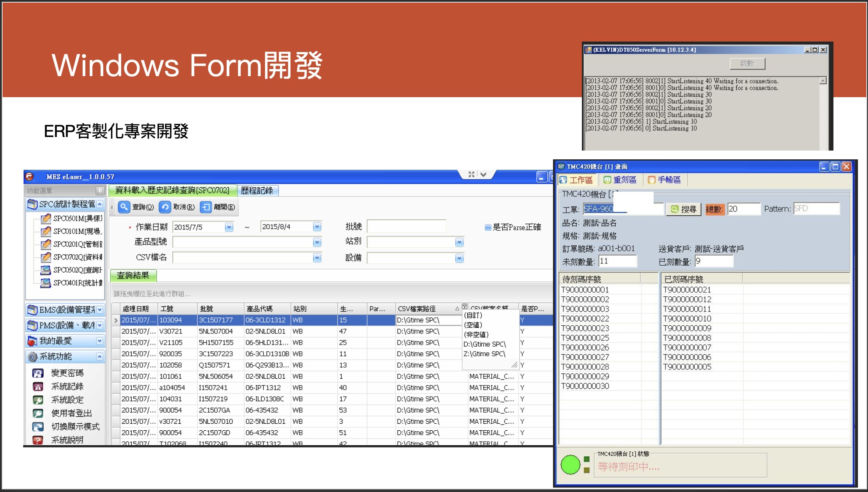Collapse the SPC統計製程管理 section
Screen dimensions: 868x492
pyautogui.click(x=100, y=204)
